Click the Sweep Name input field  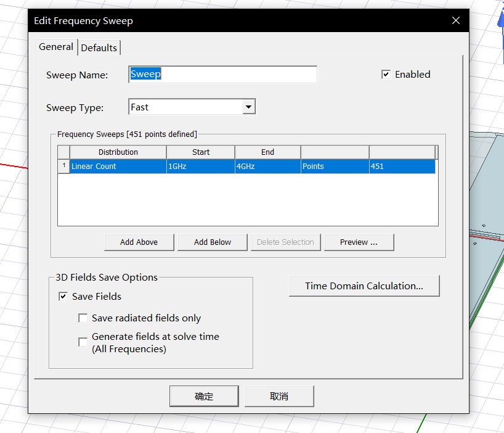[222, 74]
